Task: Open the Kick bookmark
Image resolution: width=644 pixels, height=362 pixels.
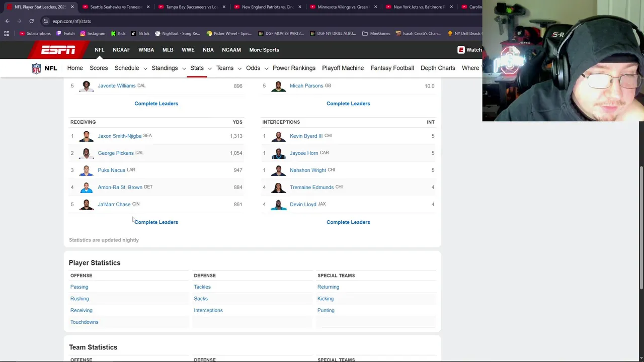Action: (118, 33)
